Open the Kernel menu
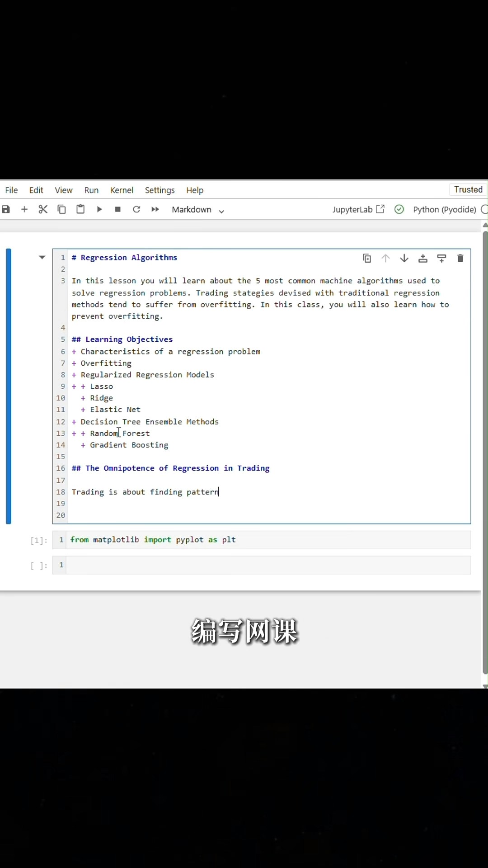The image size is (488, 868). coord(122,190)
